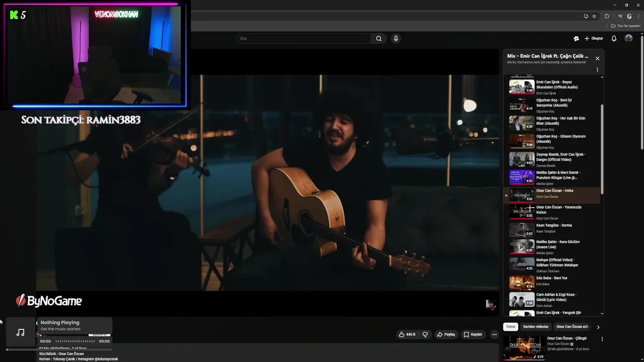
Task: Click the Kick logo in webcam overlay
Action: 14,15
